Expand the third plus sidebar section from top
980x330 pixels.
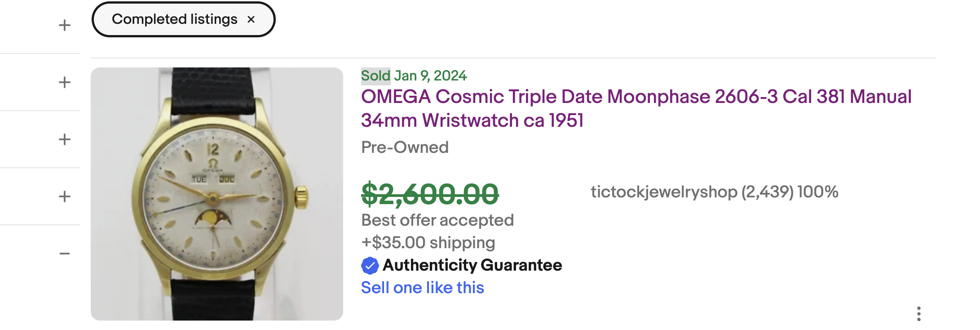tap(65, 139)
